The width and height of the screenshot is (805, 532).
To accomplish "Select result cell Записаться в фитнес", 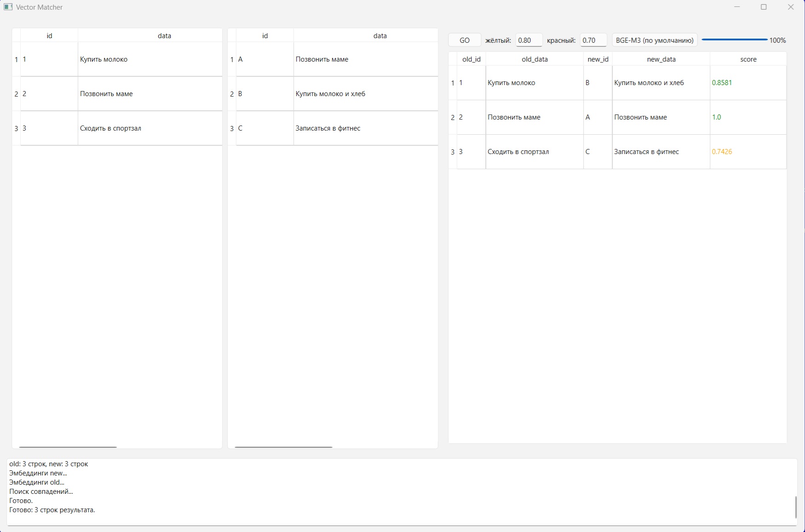I will 661,152.
